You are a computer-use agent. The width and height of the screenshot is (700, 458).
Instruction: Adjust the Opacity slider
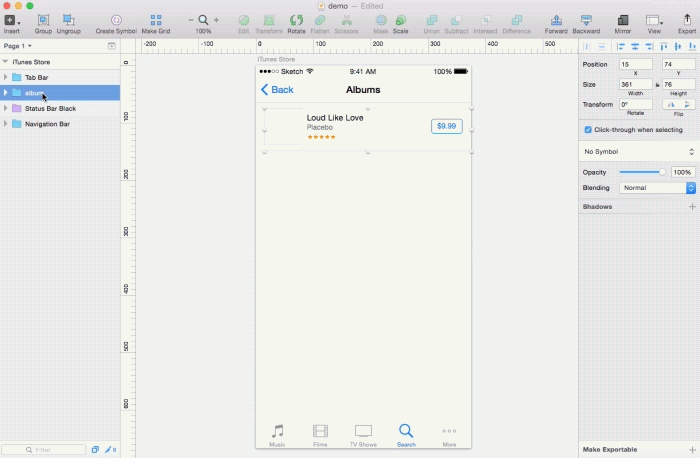click(642, 172)
